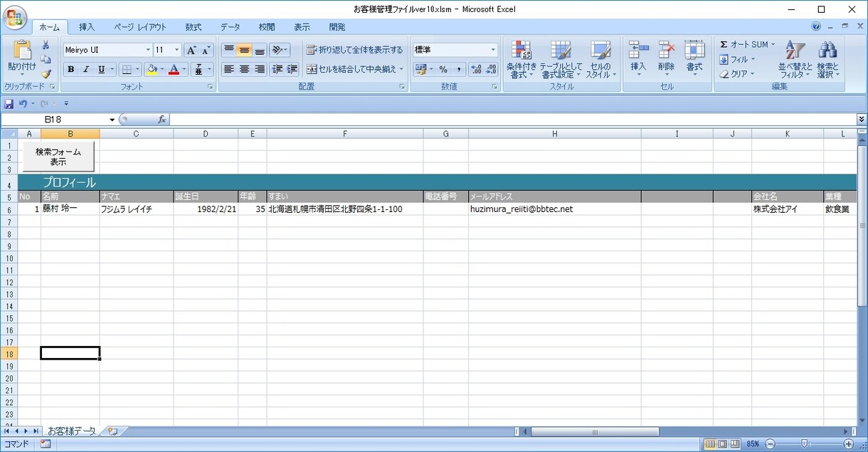Viewport: 868px width, 452px height.
Task: Click the Delete cells (削除) icon
Action: click(667, 50)
